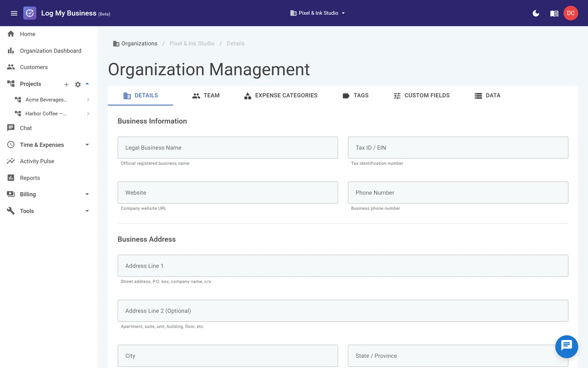The width and height of the screenshot is (588, 368).
Task: Switch to the Expense Categories tab
Action: (281, 96)
